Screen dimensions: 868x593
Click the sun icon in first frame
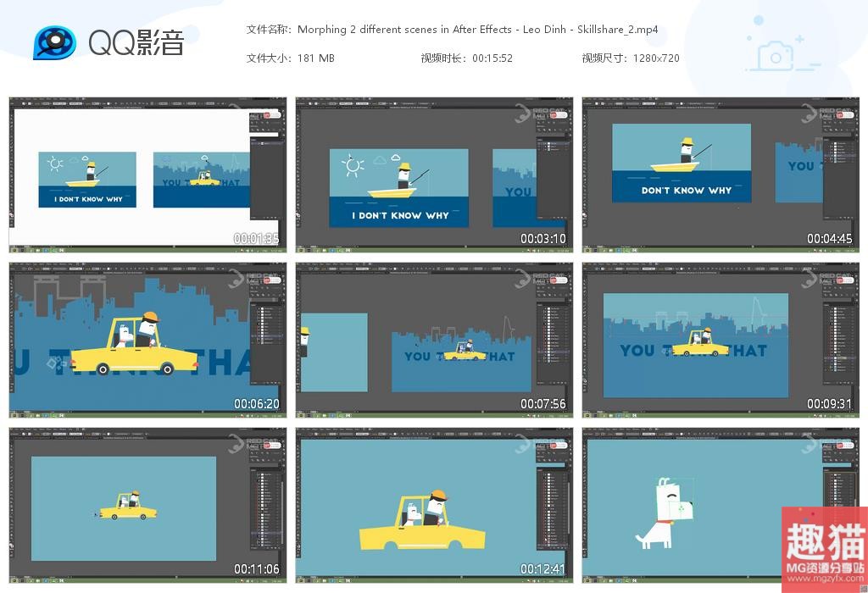tap(56, 163)
